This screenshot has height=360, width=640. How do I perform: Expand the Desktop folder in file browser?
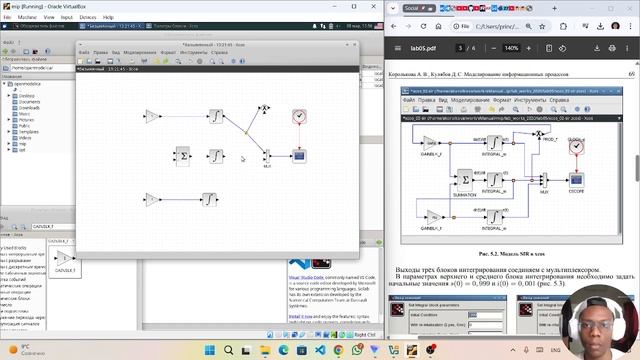(x=9, y=96)
